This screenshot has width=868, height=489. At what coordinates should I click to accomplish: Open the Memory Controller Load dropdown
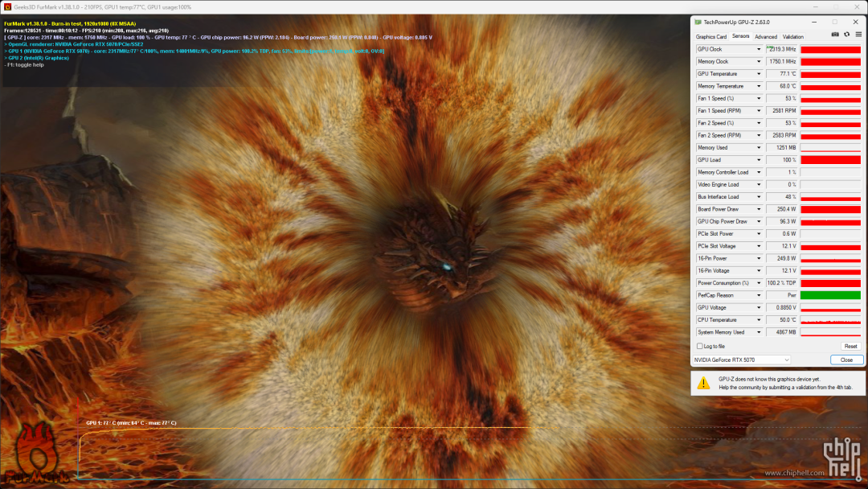(x=759, y=172)
